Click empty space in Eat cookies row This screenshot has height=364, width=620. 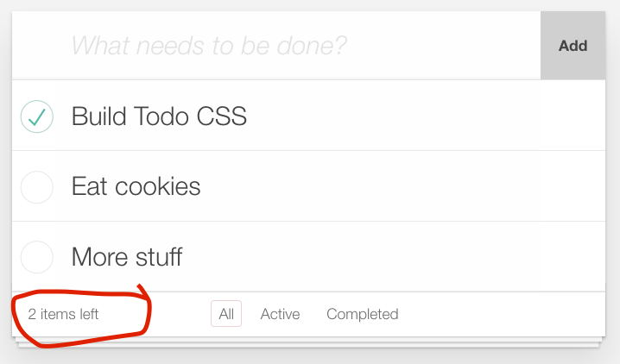tap(395, 186)
